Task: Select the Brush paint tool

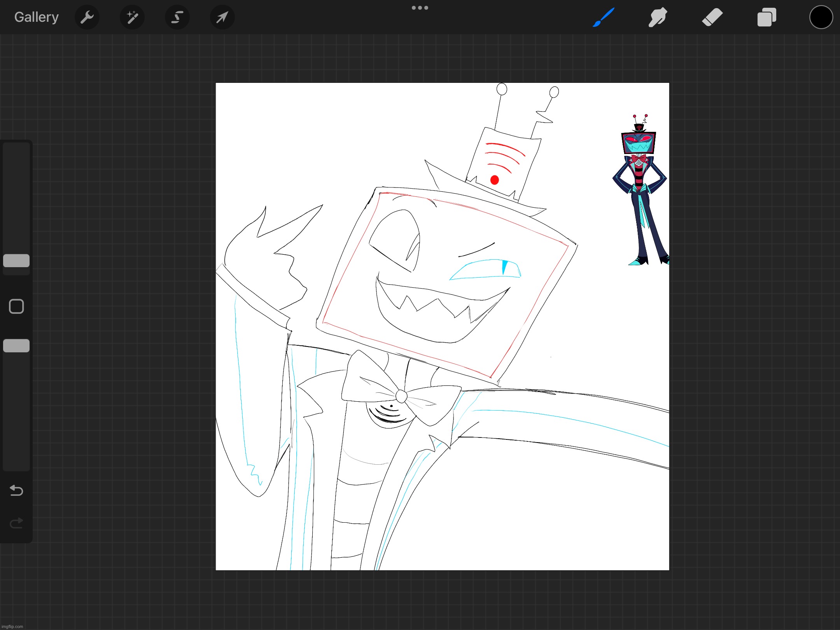Action: click(x=604, y=17)
